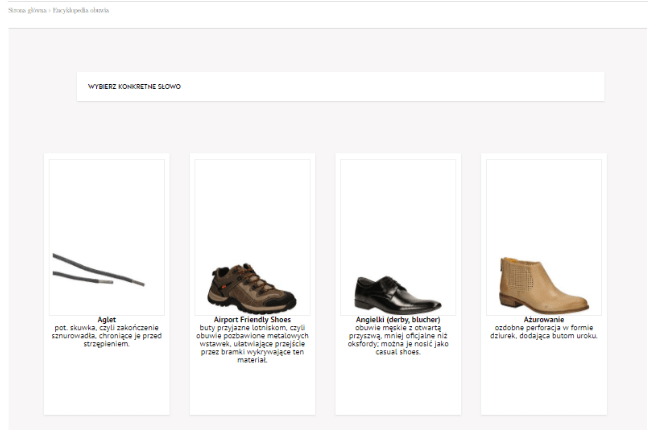Select the Angielki (derby, blucher) heading
The width and height of the screenshot is (656, 441).
[x=398, y=320]
